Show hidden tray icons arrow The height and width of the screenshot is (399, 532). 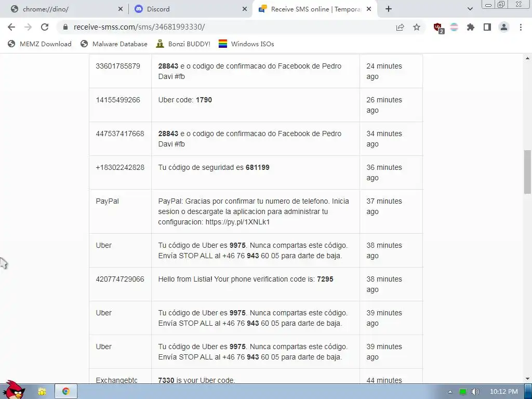450,392
